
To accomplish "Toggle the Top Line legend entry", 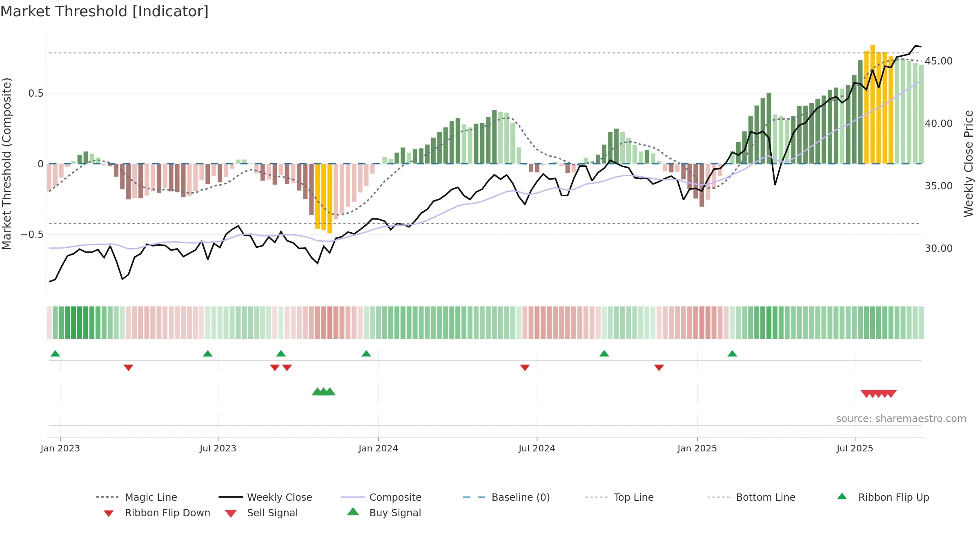I will 619,497.
